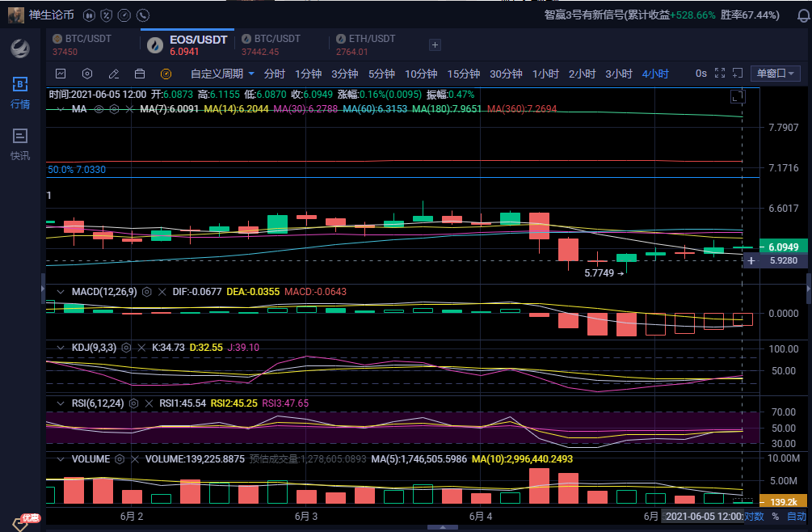Switch to the BTC/USDT 37442.45 tab
The width and height of the screenshot is (812, 532).
pos(271,45)
